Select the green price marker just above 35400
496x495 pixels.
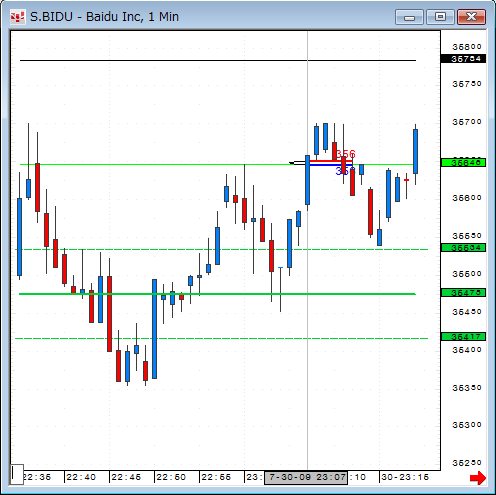[x=463, y=337]
